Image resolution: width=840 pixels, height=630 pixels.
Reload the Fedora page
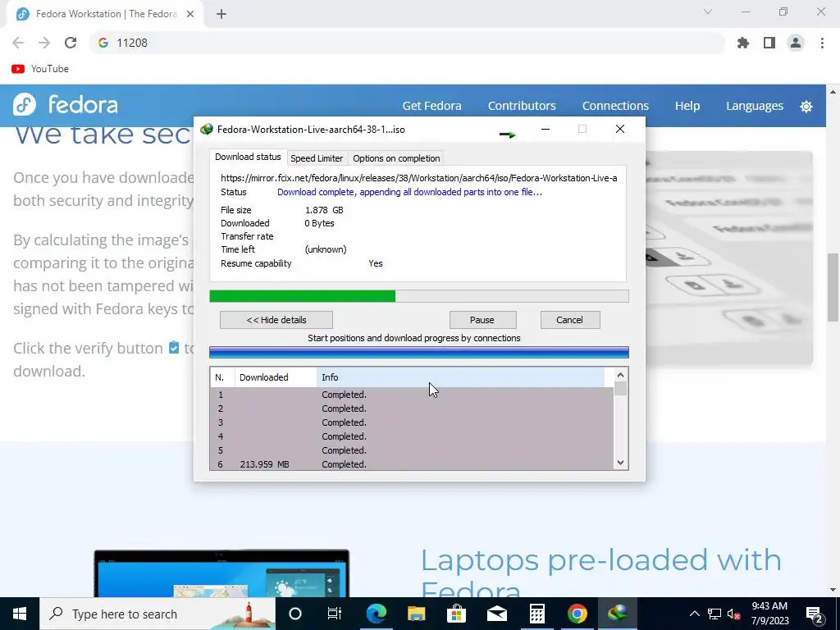71,43
